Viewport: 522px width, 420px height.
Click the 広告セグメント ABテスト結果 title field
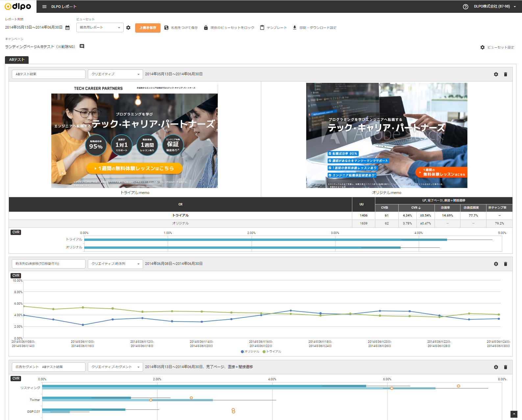[x=49, y=367]
